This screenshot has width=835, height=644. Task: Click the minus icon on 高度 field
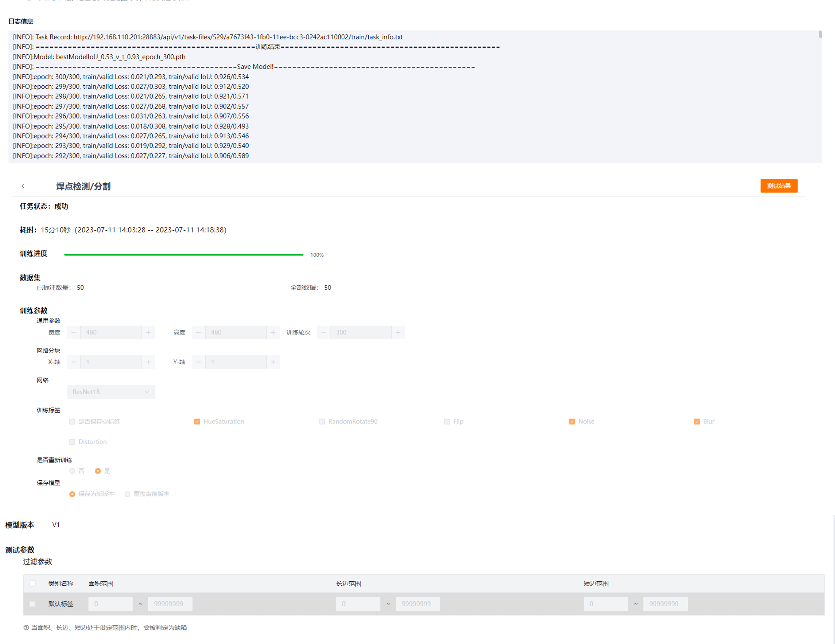[x=199, y=332]
